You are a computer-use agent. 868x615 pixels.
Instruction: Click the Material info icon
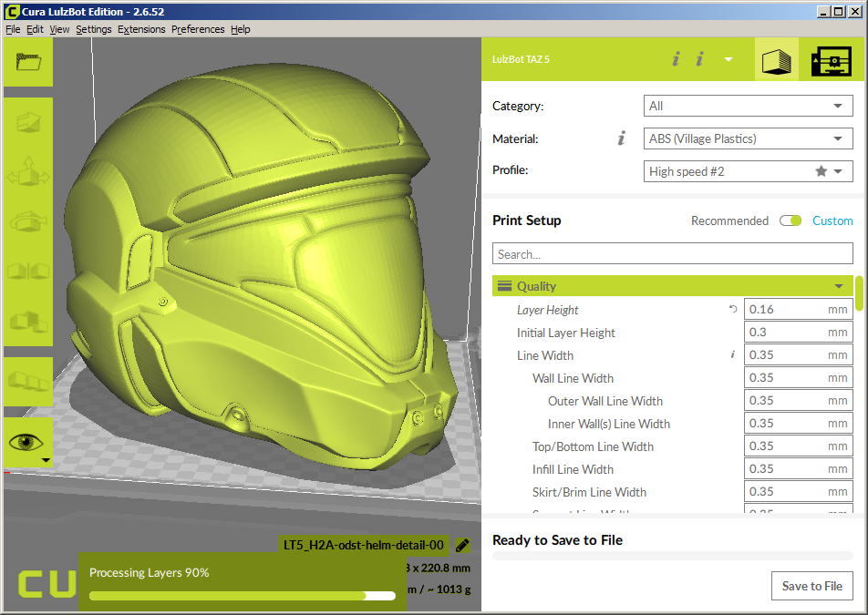(x=622, y=138)
